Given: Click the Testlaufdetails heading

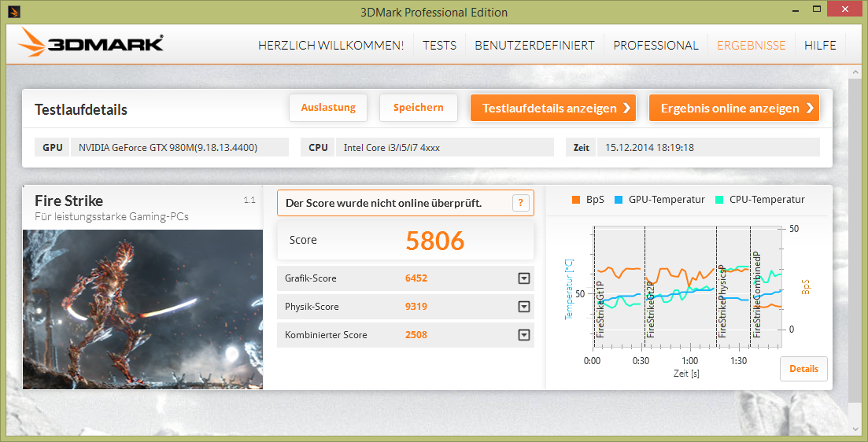Looking at the screenshot, I should coord(81,109).
